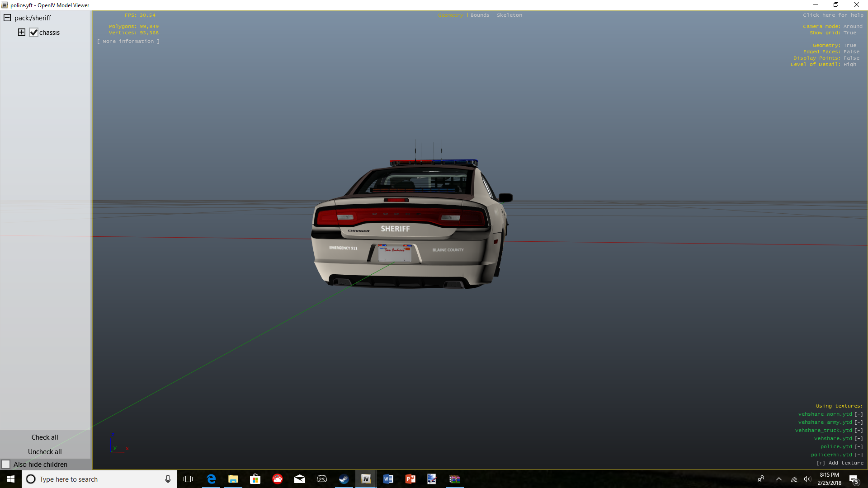Expand the More information section
868x488 pixels.
(x=128, y=41)
